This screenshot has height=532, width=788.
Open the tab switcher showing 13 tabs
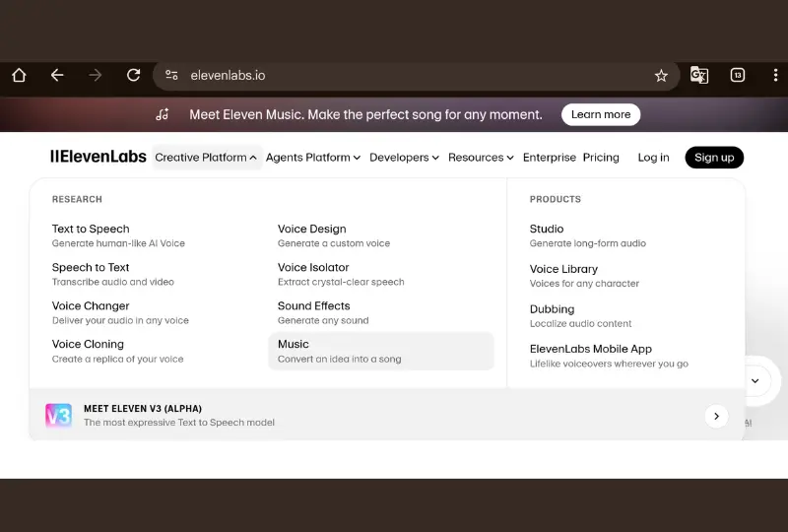pos(737,76)
